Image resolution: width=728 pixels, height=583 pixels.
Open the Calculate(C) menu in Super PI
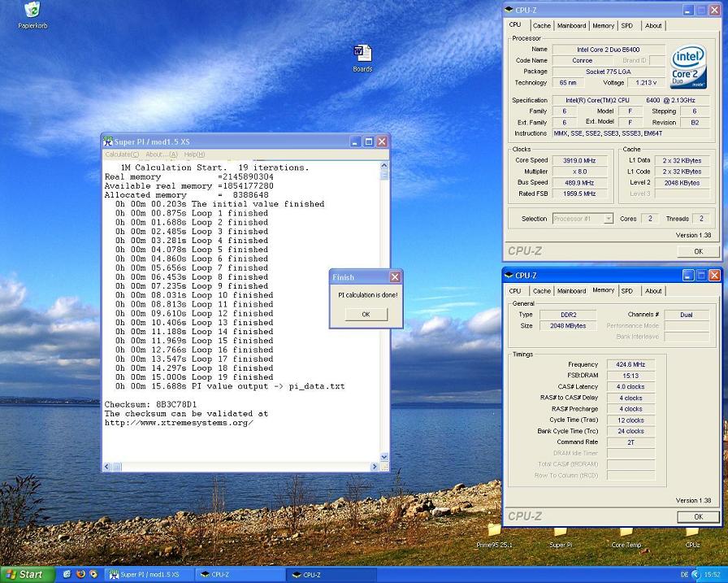122,154
